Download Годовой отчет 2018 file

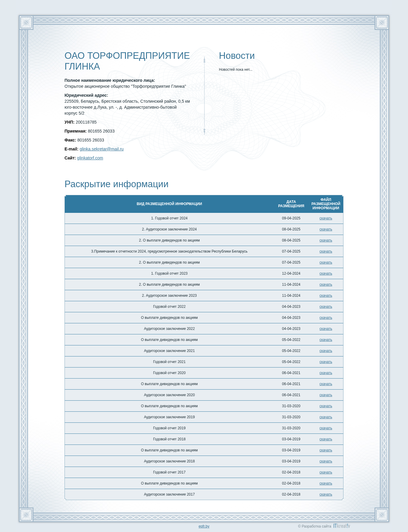(x=326, y=439)
